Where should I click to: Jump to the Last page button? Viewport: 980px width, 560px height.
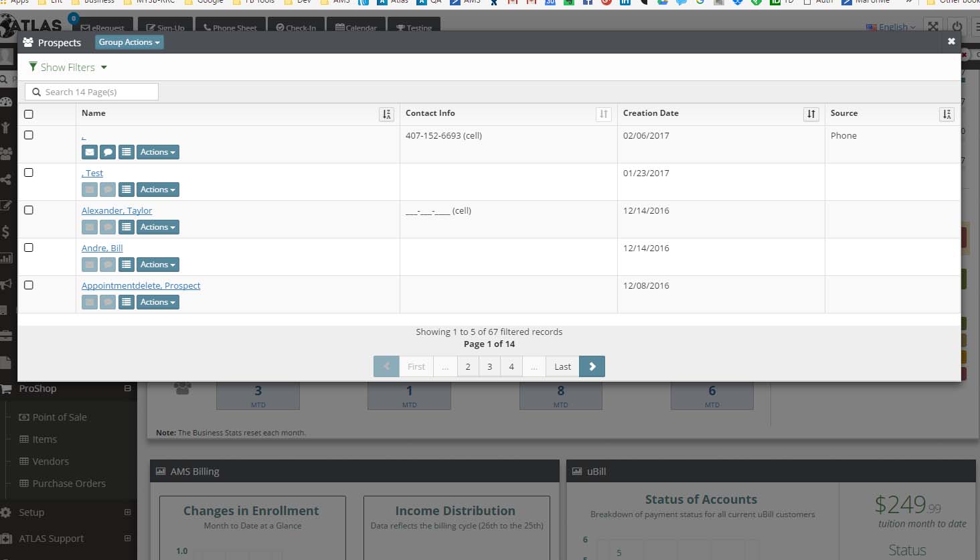[x=562, y=366]
